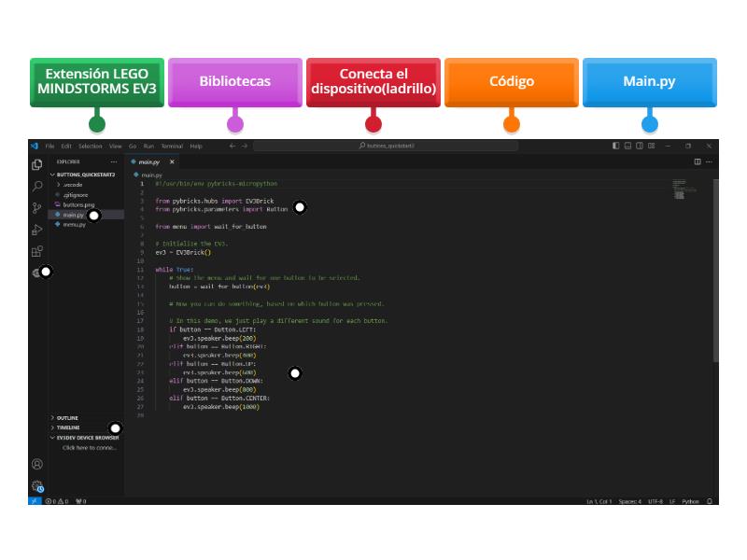This screenshot has width=747, height=560.
Task: Expand the OUTLINE section
Action: 67,417
